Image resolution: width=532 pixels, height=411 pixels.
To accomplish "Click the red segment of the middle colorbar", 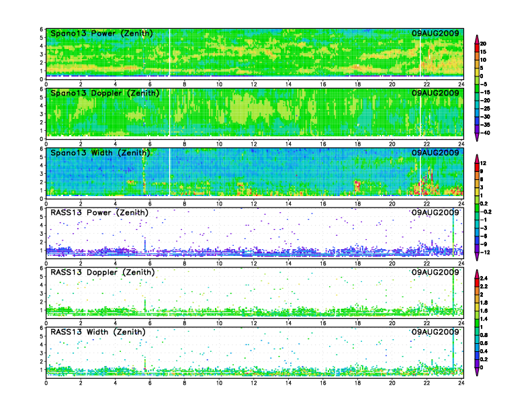I will [x=477, y=167].
